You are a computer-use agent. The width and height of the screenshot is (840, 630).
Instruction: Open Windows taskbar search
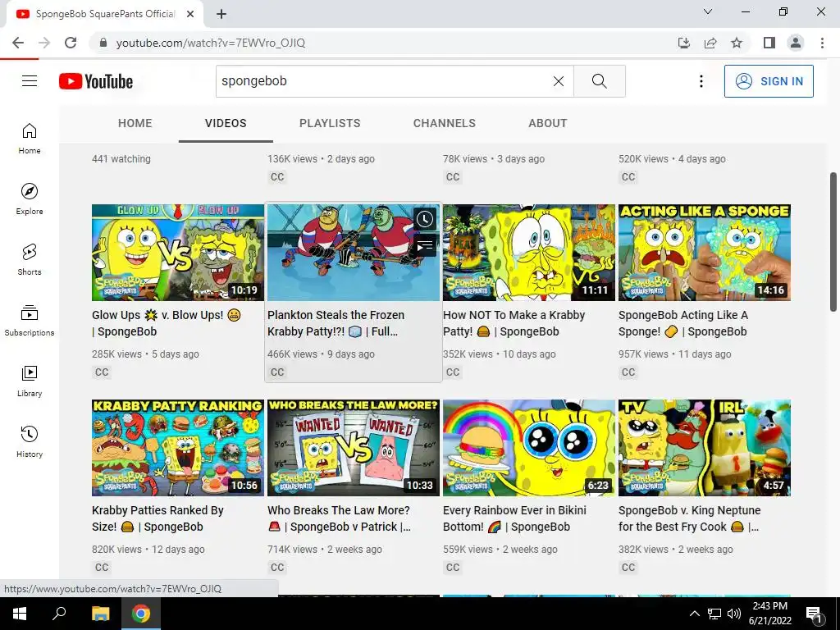59,614
